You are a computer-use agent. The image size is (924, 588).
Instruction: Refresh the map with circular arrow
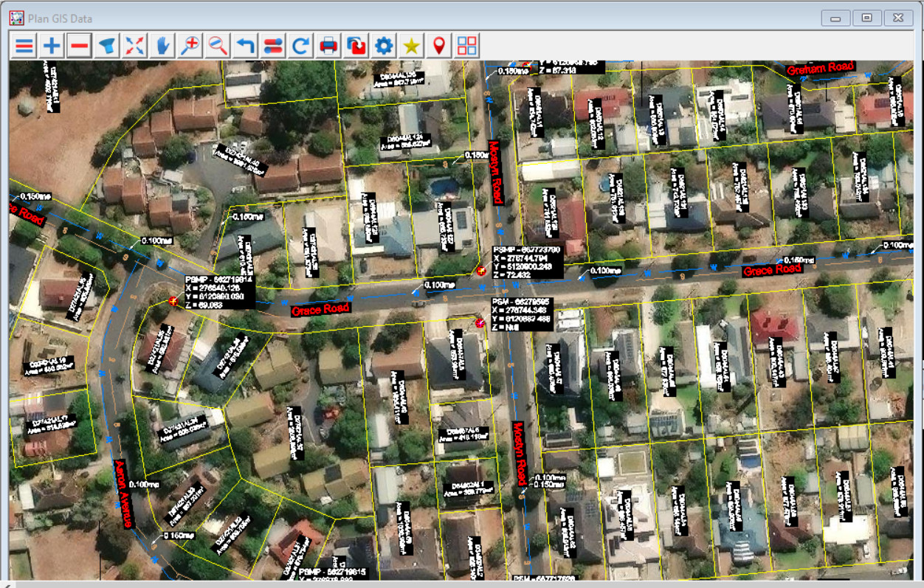click(300, 46)
